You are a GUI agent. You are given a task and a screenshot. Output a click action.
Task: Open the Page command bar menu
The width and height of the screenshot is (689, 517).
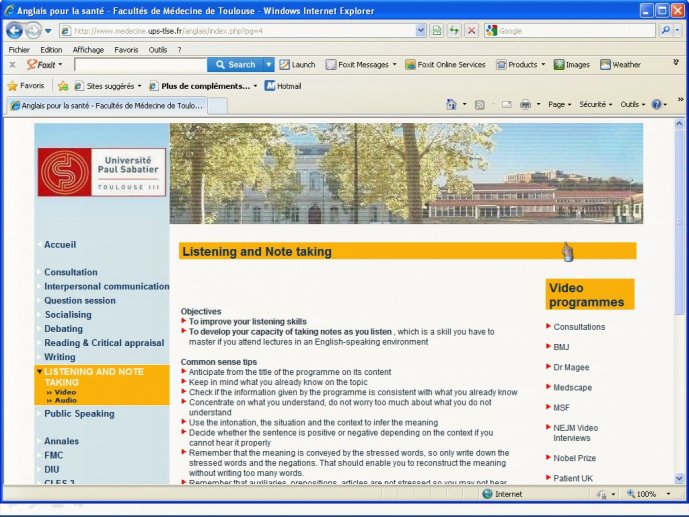point(559,105)
